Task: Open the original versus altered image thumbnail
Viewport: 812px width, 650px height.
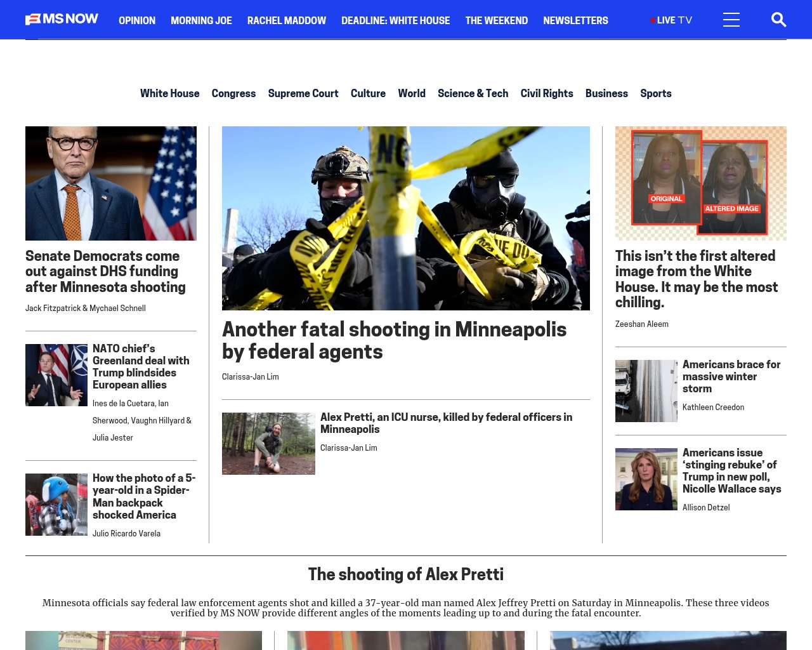Action: coord(701,183)
